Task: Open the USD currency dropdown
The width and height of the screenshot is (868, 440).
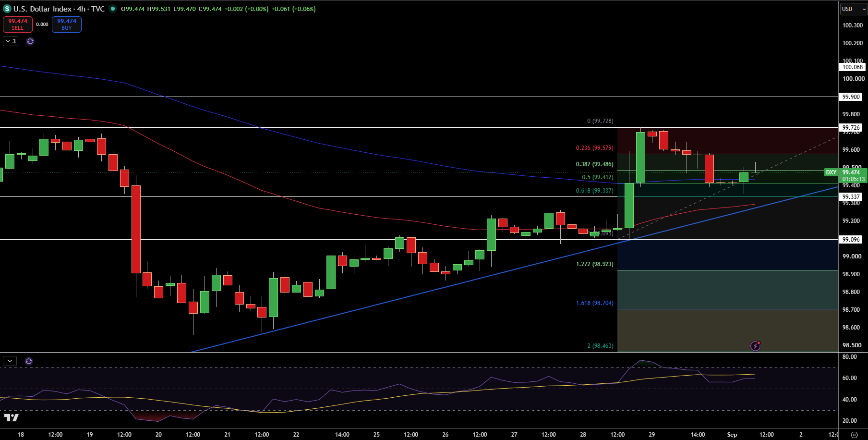Action: pos(854,9)
